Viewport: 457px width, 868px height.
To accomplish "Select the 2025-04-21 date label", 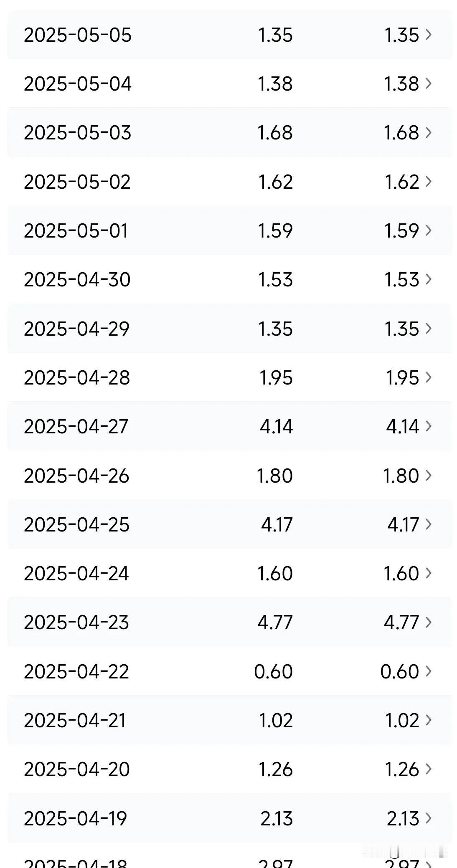I will click(75, 721).
